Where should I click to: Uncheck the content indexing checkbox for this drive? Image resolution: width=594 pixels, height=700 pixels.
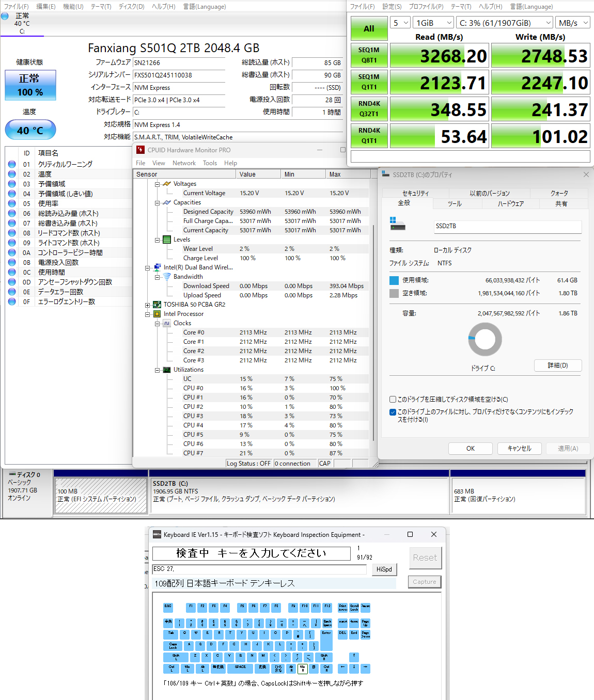click(x=393, y=412)
